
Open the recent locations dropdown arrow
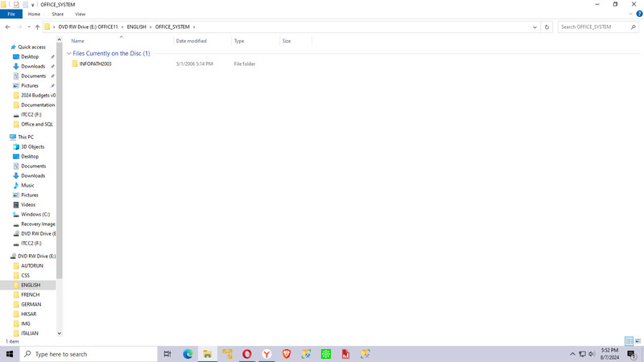click(29, 27)
